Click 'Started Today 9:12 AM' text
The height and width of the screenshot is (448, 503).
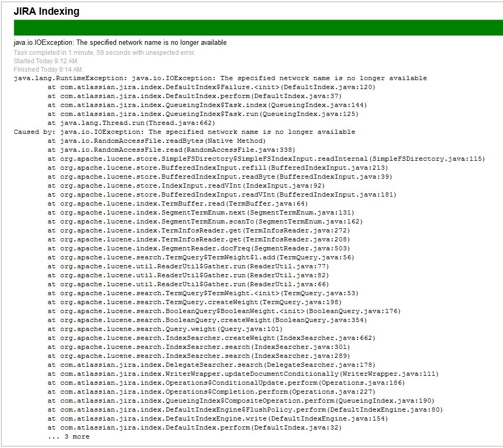[46, 61]
